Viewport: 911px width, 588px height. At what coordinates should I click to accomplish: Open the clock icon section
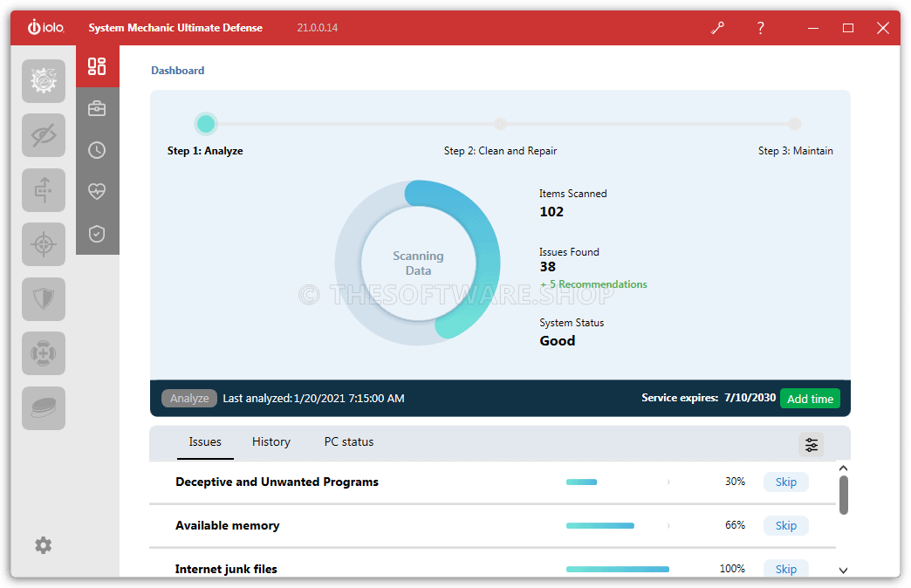(x=97, y=150)
